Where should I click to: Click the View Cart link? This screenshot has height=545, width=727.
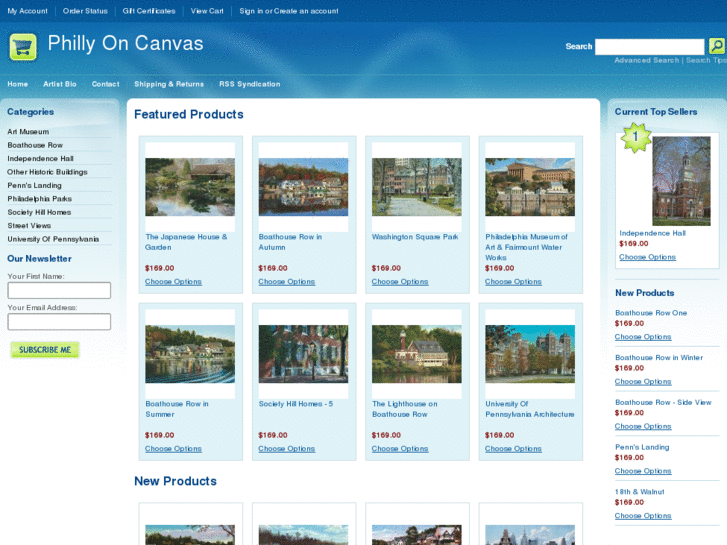point(207,11)
